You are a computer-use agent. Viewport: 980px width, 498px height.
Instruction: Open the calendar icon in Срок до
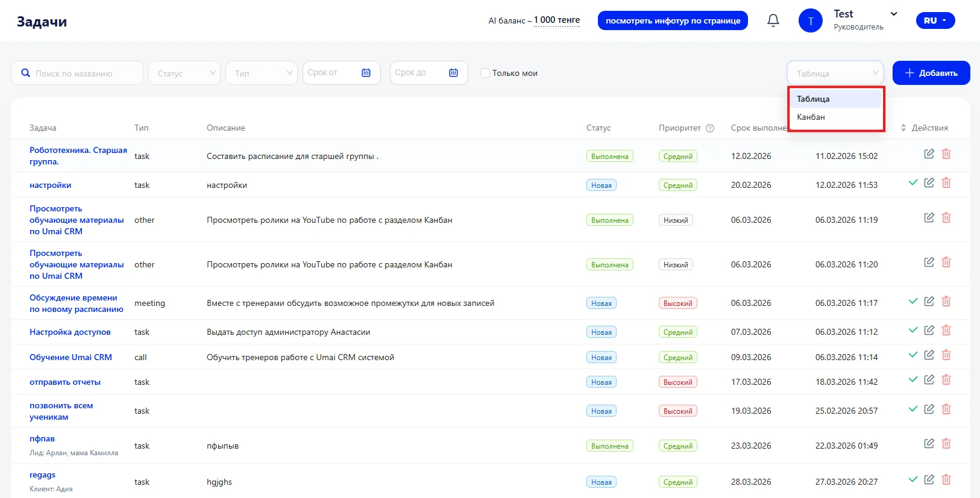pos(453,73)
